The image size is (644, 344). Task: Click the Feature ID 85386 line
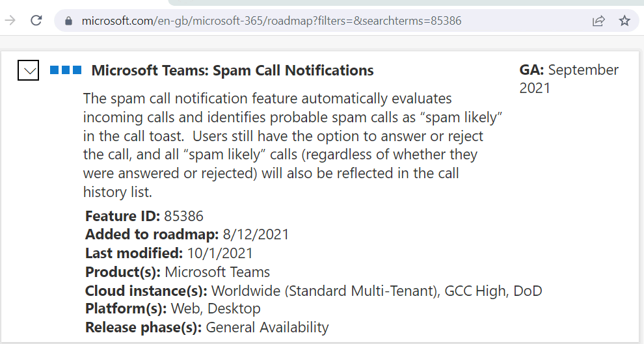pyautogui.click(x=144, y=216)
